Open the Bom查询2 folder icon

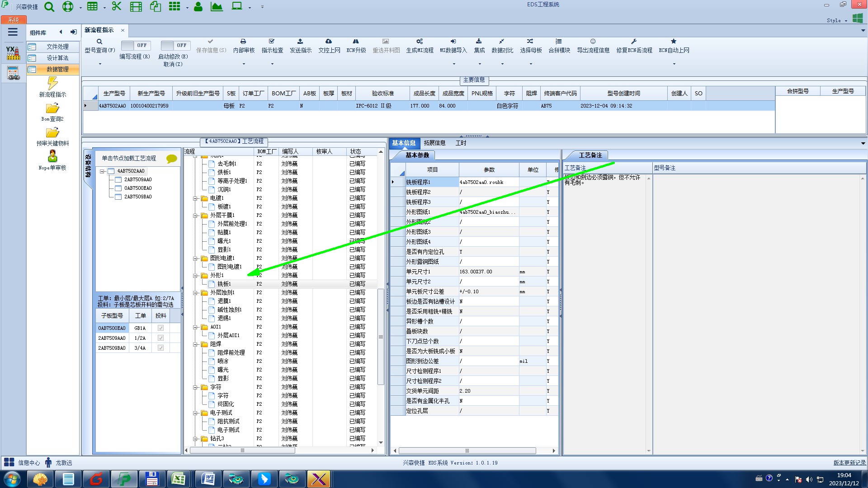(x=52, y=108)
